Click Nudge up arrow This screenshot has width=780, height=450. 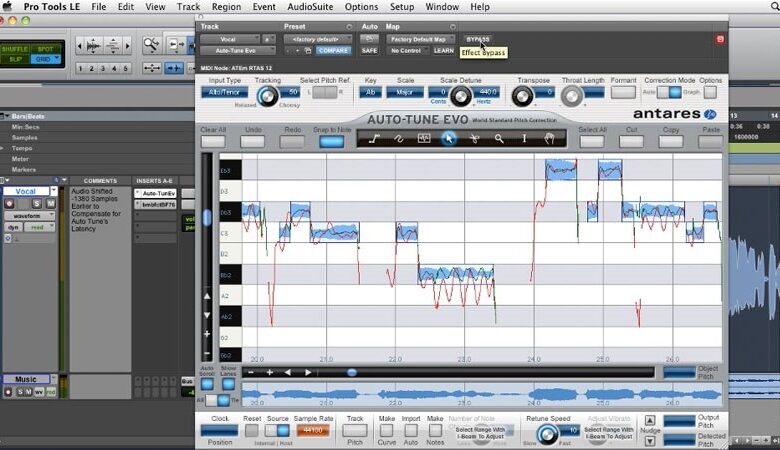point(650,421)
